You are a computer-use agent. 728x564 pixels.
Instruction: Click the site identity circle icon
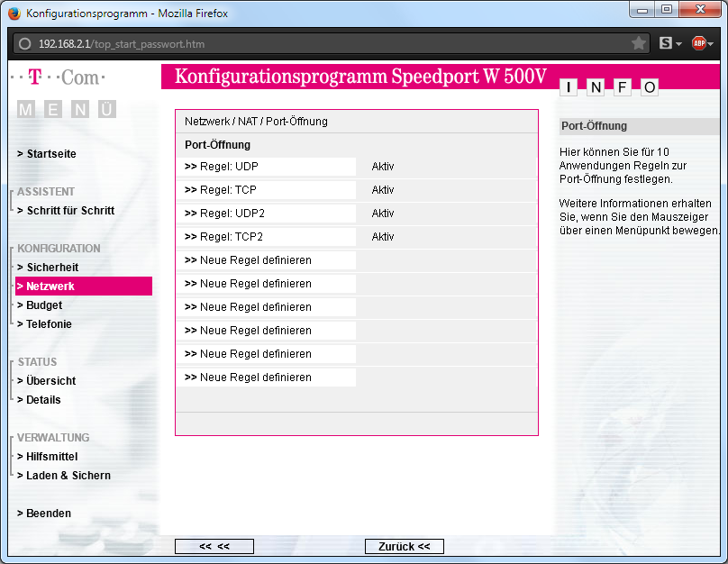[24, 44]
